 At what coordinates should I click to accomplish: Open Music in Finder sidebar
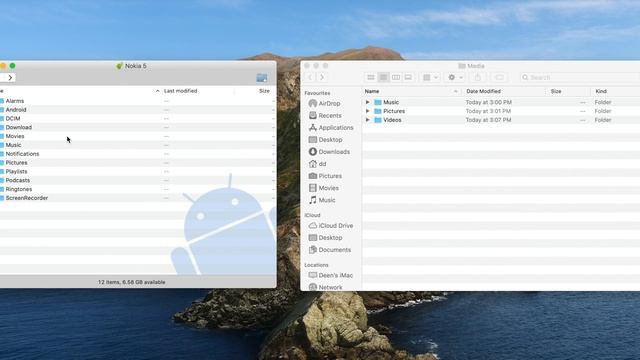pos(322,200)
